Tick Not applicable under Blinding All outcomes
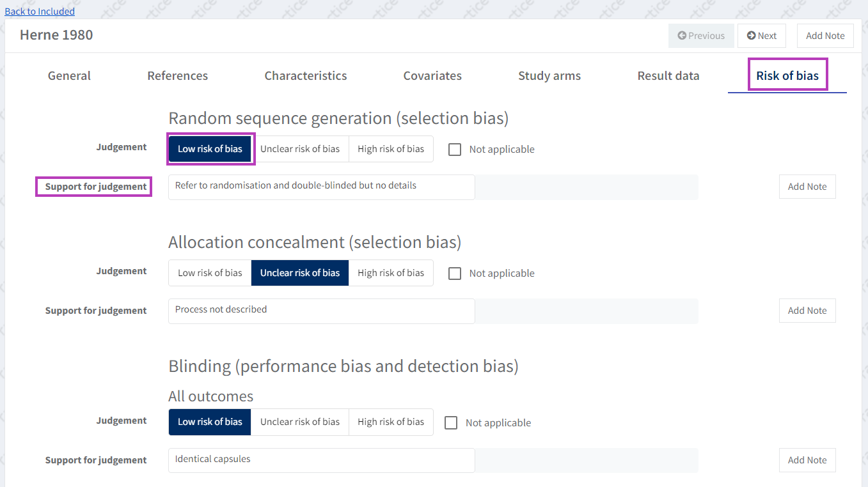Image resolution: width=868 pixels, height=487 pixels. [x=451, y=423]
